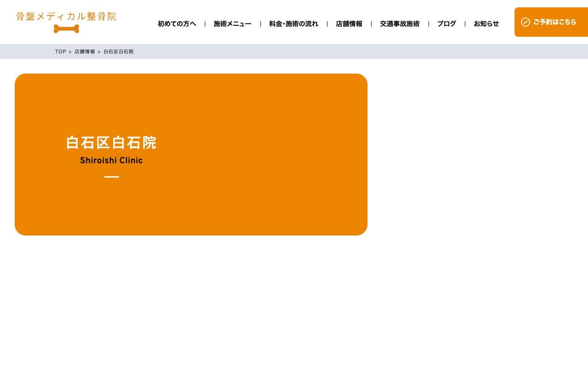This screenshot has height=368, width=588.
Task: Click the 白石区白石院 clinic heading
Action: click(111, 143)
